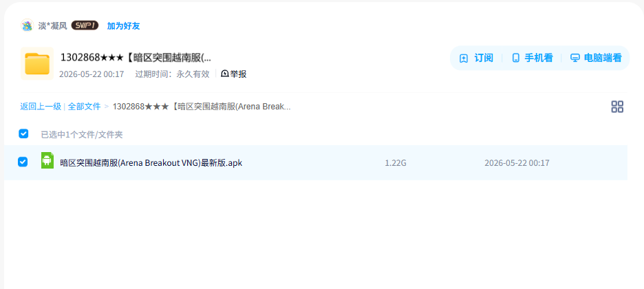
Task: Open the yellow folder icon
Action: [x=37, y=63]
